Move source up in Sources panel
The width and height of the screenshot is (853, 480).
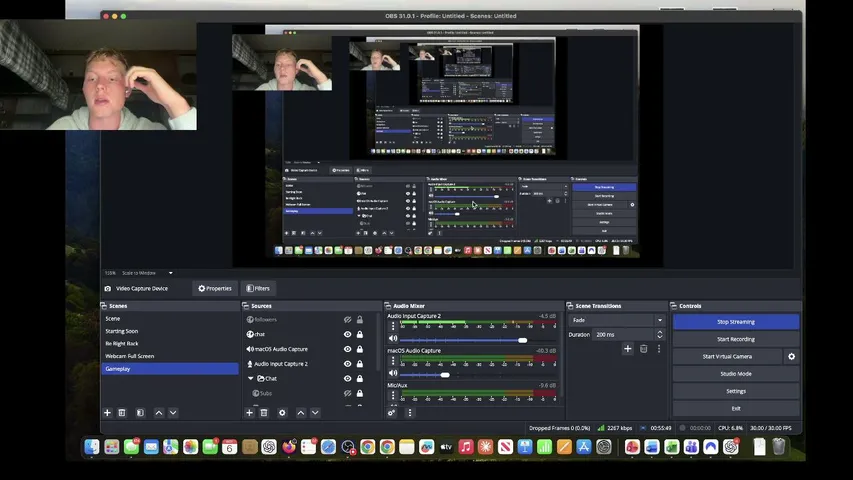(x=301, y=413)
